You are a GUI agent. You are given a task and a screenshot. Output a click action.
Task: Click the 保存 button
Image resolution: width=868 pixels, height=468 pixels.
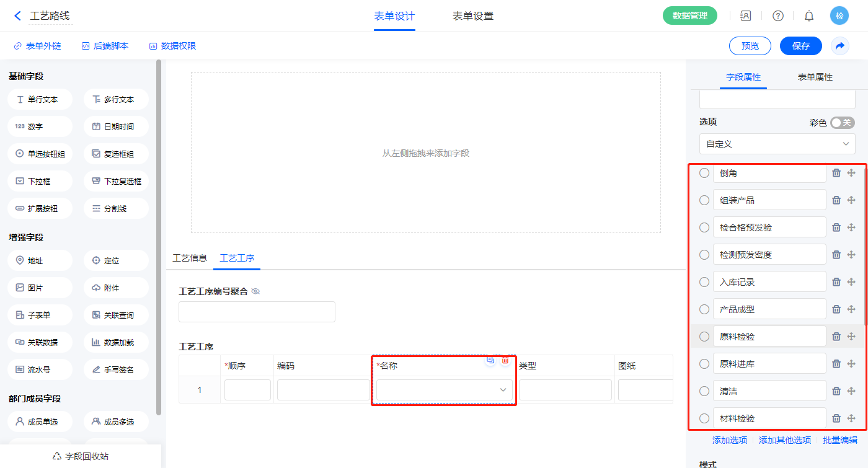800,46
